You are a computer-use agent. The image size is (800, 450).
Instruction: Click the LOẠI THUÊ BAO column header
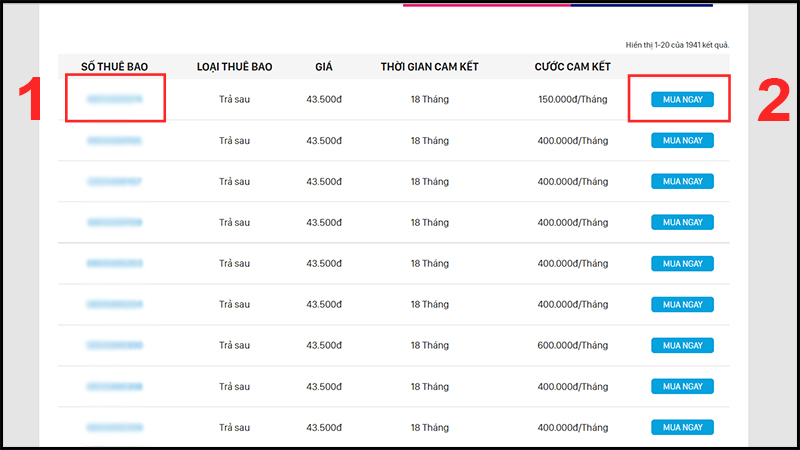tap(234, 67)
